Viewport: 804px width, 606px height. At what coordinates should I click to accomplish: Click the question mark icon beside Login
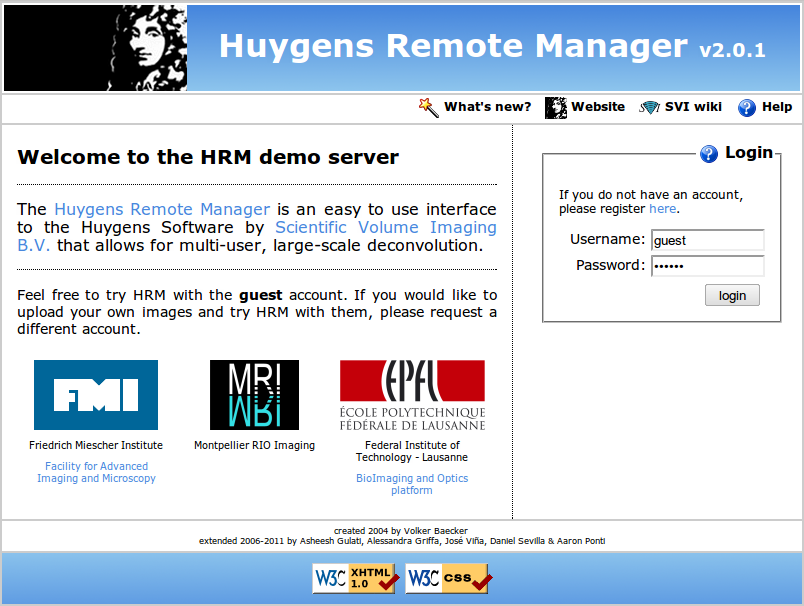tap(709, 153)
